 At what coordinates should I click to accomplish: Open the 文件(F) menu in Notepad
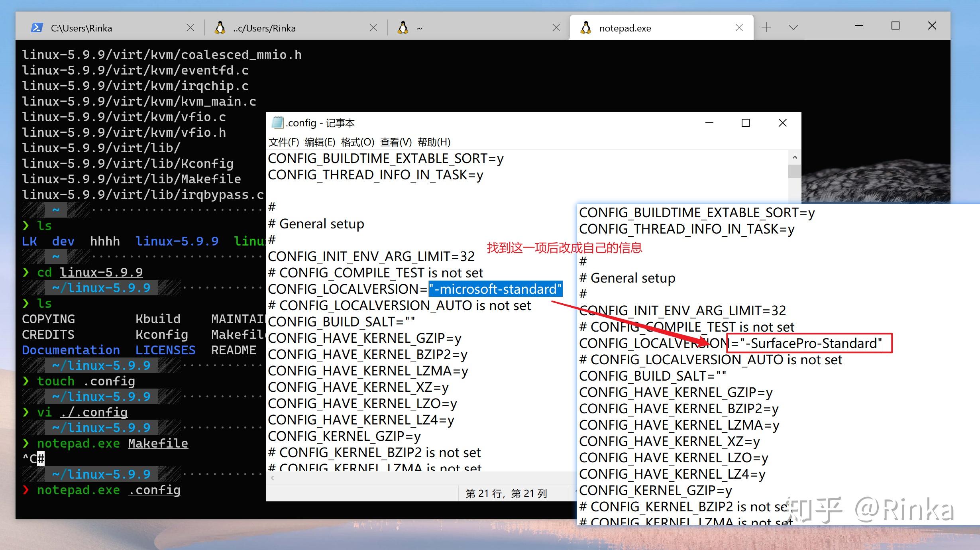coord(284,142)
